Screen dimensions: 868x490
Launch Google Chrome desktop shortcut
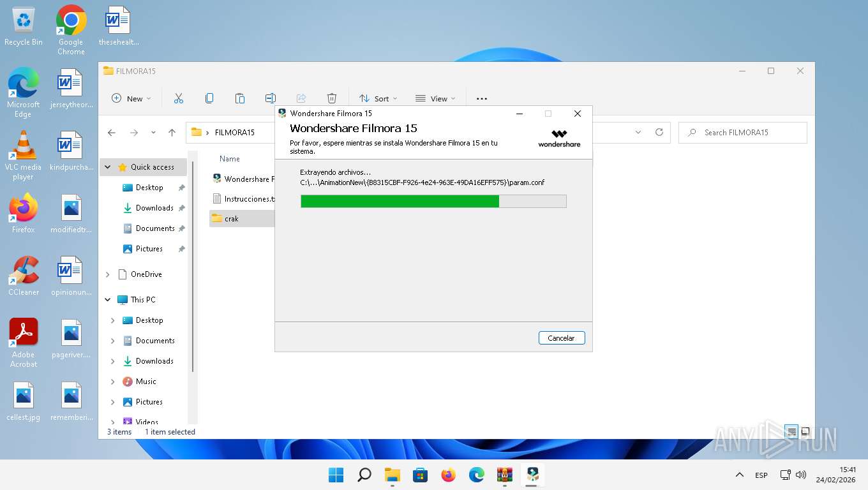[x=71, y=30]
